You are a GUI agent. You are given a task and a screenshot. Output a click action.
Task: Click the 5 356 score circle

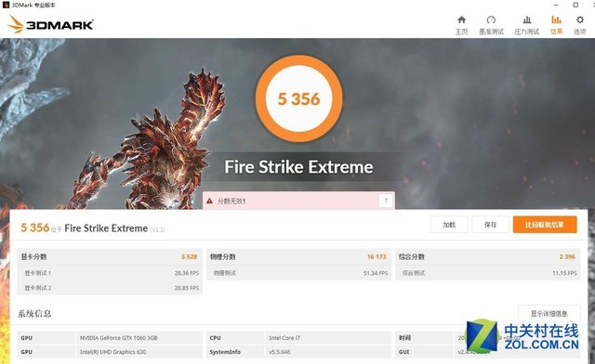[299, 98]
